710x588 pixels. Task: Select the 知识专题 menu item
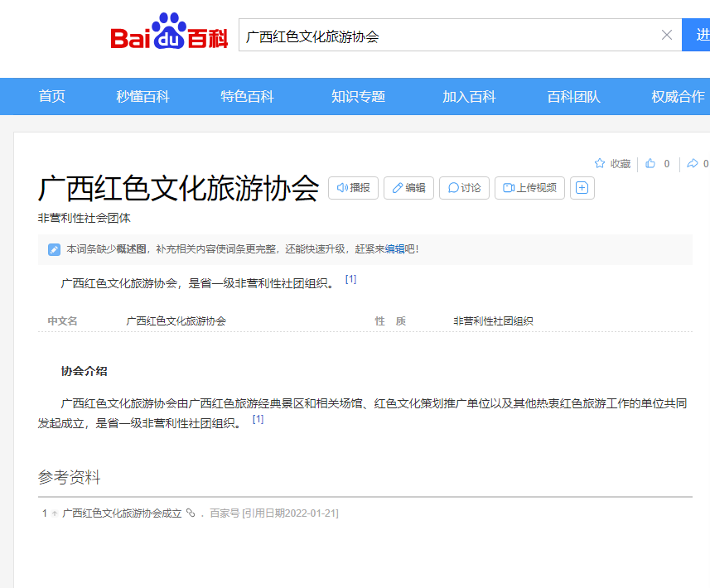(358, 97)
